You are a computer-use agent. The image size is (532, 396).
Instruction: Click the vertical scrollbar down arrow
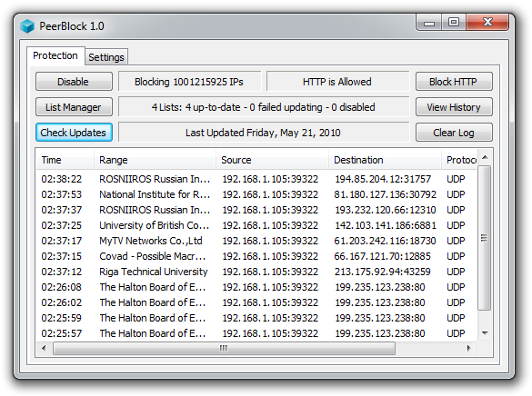[485, 333]
